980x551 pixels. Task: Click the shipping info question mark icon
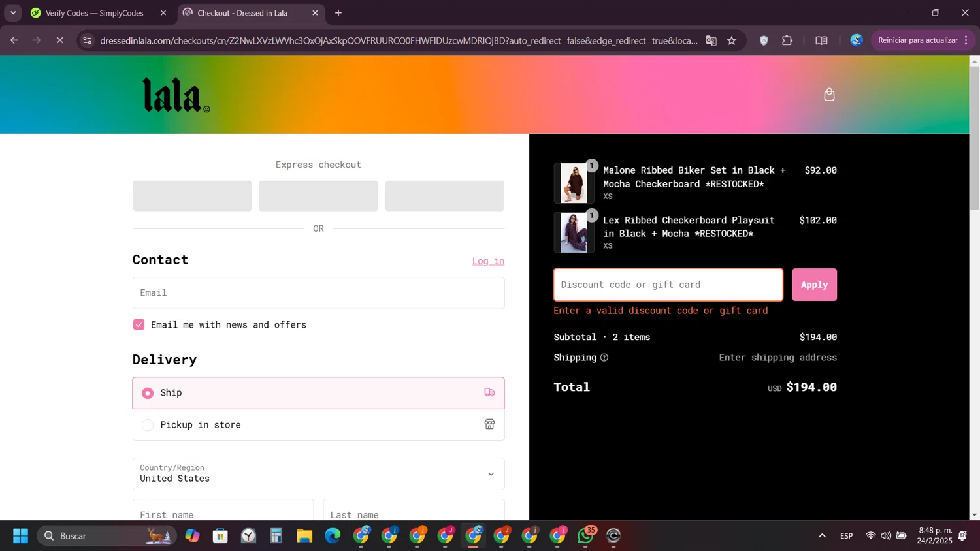point(604,358)
